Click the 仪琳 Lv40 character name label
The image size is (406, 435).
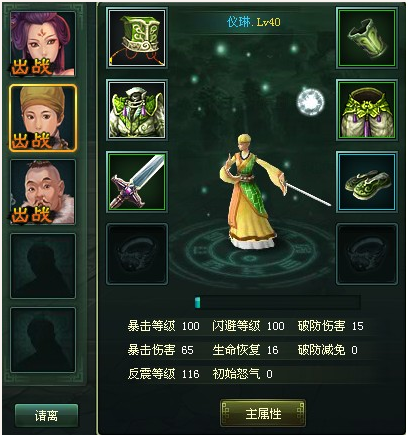point(254,22)
